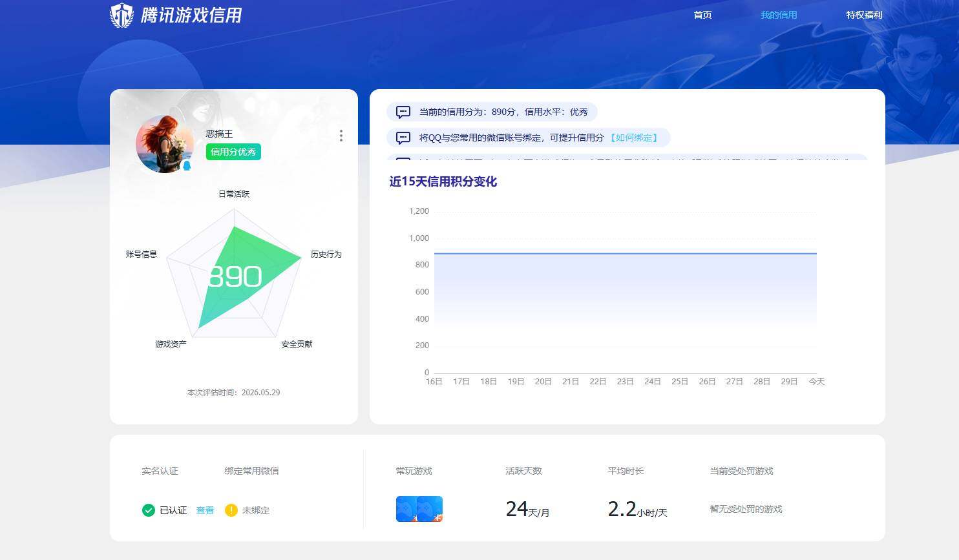Click the 暂无受处罚的游戏 text
Image resolution: width=959 pixels, height=560 pixels.
pyautogui.click(x=746, y=509)
